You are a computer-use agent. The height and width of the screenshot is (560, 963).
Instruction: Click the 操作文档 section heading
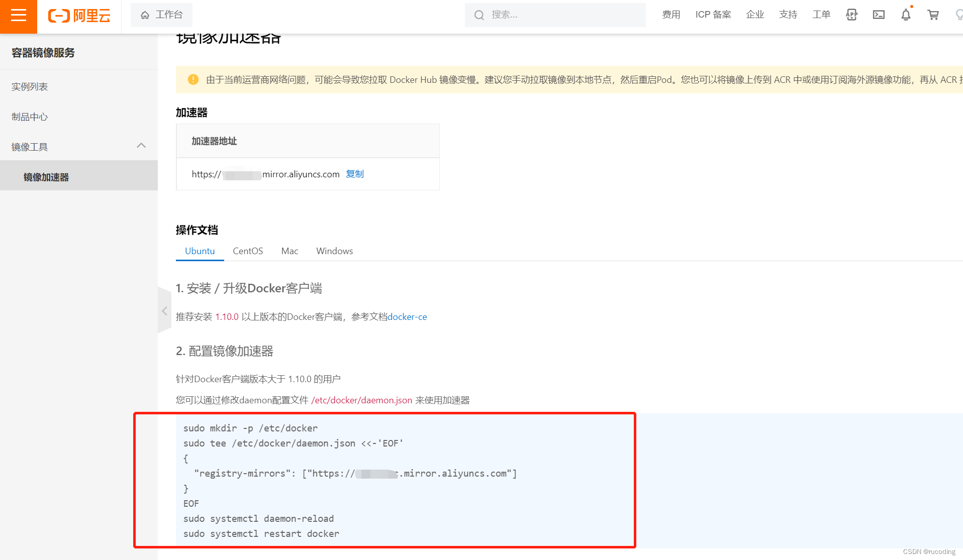(x=197, y=230)
